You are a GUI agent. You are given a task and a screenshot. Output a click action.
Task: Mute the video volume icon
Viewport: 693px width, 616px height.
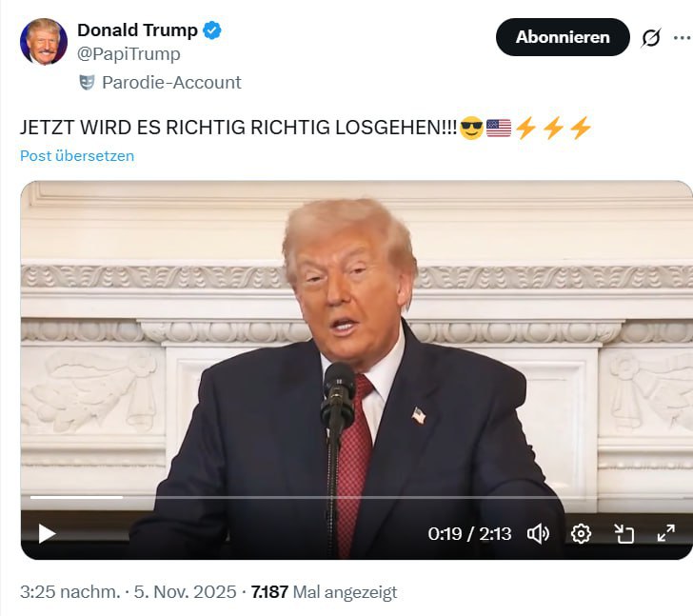coord(538,534)
